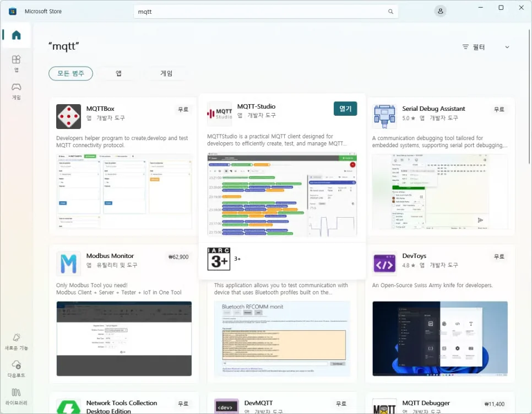The image size is (532, 414).
Task: Click the DevMQTT title text
Action: (x=258, y=403)
